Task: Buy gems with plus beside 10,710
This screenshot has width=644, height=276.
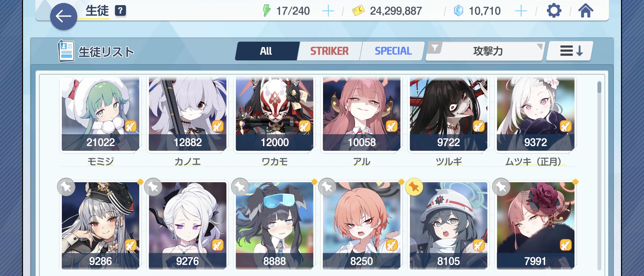Action: (521, 11)
